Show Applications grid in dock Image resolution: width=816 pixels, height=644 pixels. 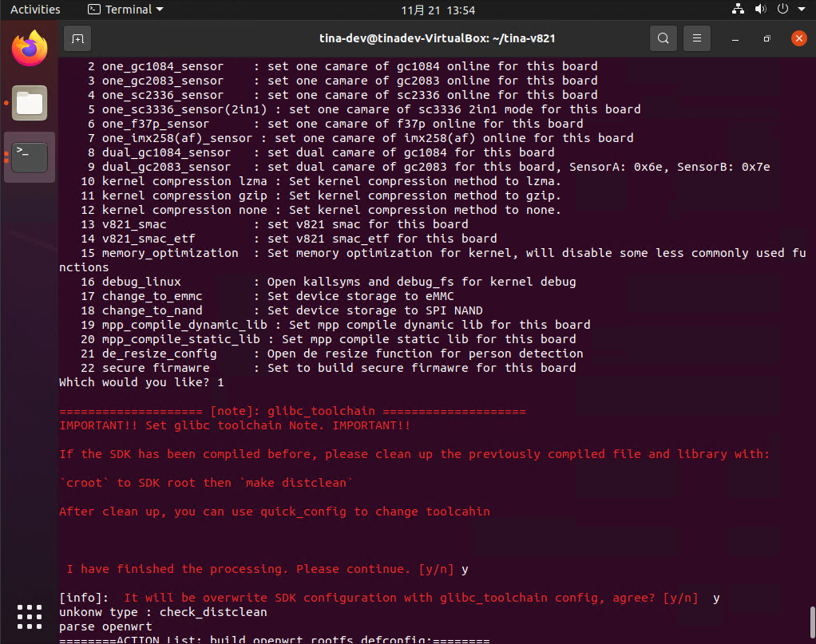point(30,617)
